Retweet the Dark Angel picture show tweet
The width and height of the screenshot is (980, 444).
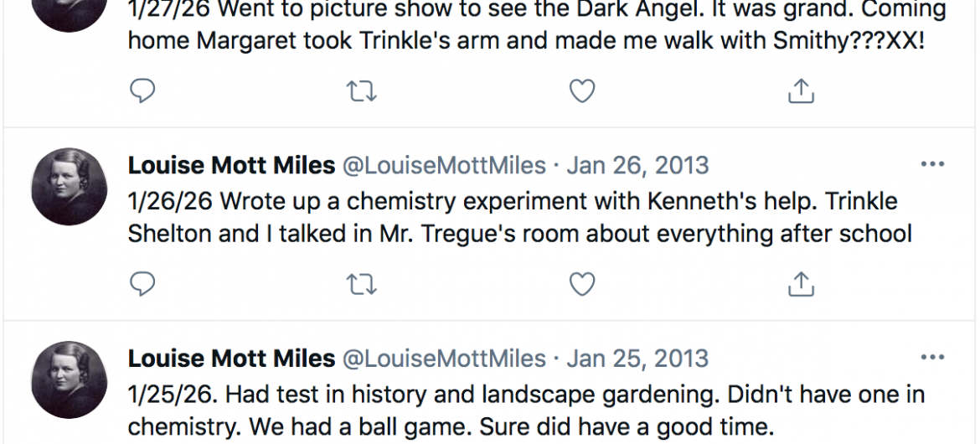(x=362, y=91)
